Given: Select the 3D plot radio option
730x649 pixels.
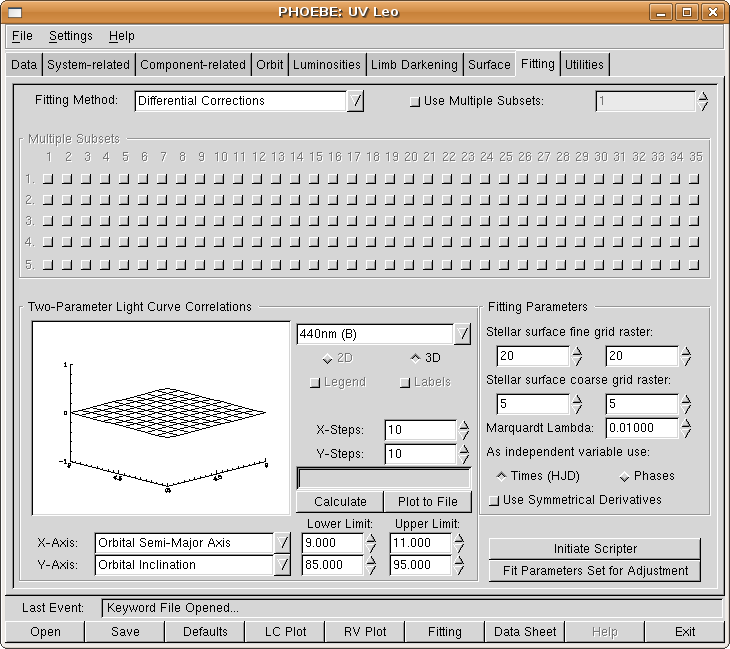Looking at the screenshot, I should (415, 358).
